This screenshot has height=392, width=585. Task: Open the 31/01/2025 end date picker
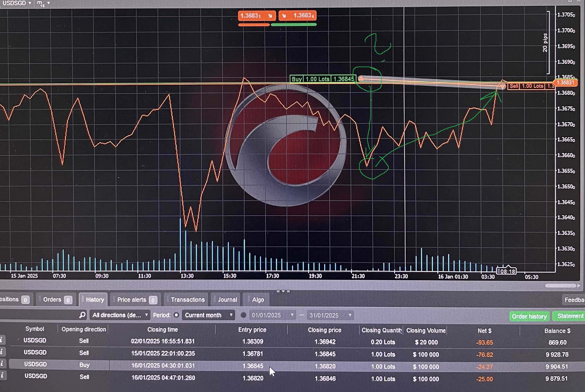[x=330, y=315]
